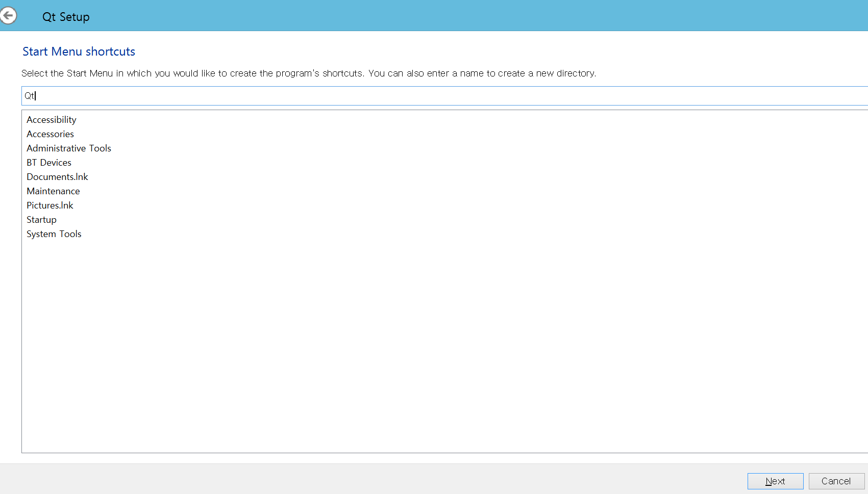The width and height of the screenshot is (868, 494).
Task: Select Accessories in the folder list
Action: [x=50, y=134]
